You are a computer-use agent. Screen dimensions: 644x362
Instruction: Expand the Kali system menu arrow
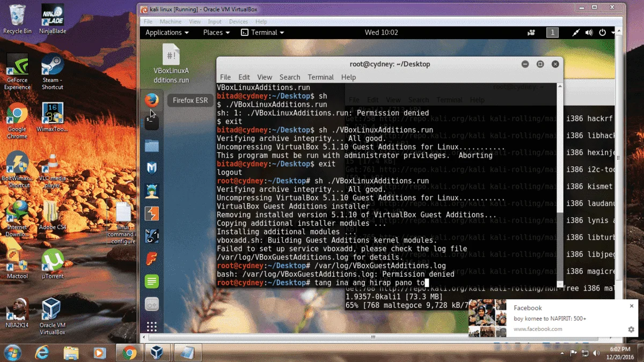point(612,33)
